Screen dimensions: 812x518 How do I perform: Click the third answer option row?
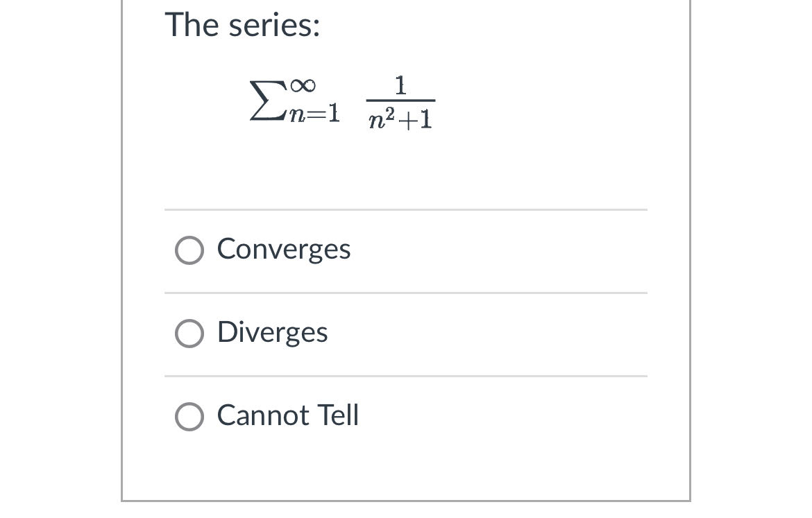coord(406,417)
